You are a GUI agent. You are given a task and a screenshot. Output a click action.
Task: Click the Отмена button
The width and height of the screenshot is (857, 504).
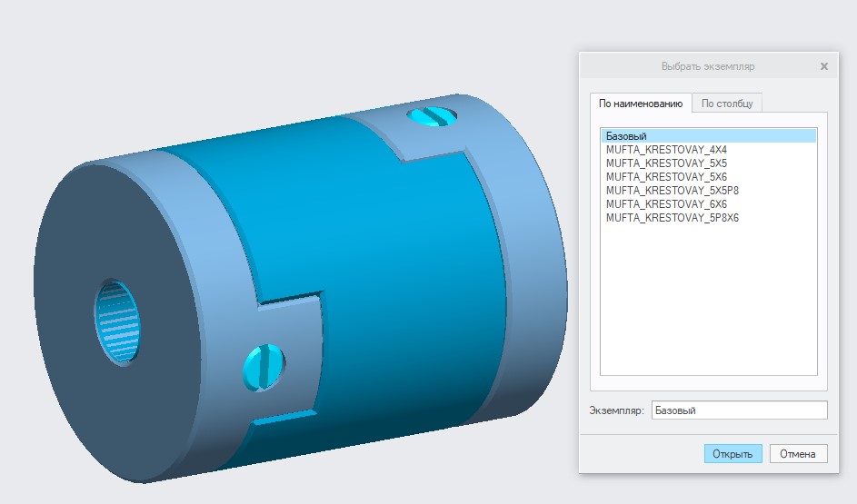pyautogui.click(x=798, y=454)
